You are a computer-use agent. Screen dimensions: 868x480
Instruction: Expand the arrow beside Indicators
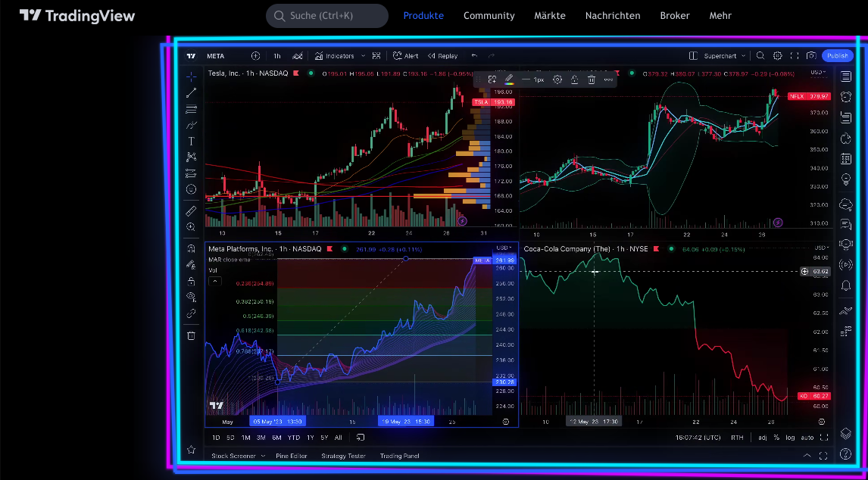(363, 56)
